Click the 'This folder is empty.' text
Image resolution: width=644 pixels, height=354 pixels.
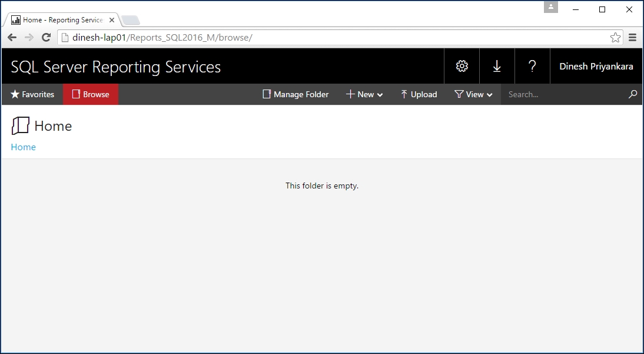(x=322, y=186)
